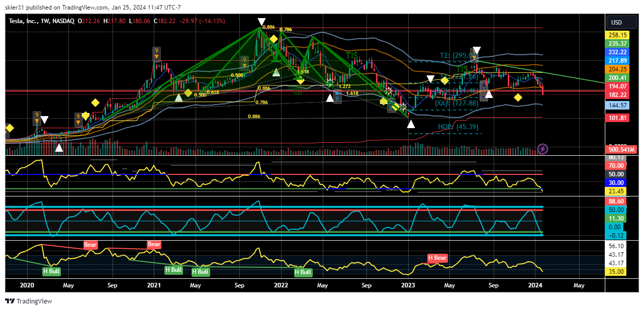
Task: Open the TradingView logo link
Action: 29,301
